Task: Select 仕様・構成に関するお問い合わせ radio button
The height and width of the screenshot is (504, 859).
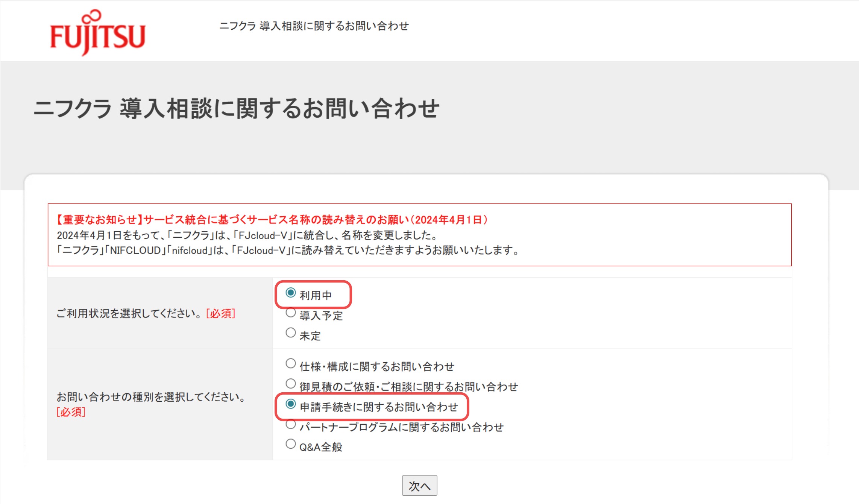Action: coord(291,364)
